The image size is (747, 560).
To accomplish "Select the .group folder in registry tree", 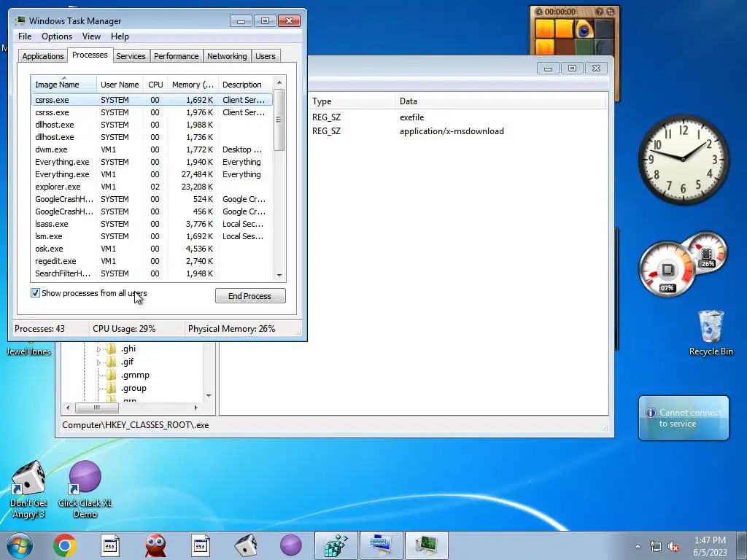I will point(133,388).
